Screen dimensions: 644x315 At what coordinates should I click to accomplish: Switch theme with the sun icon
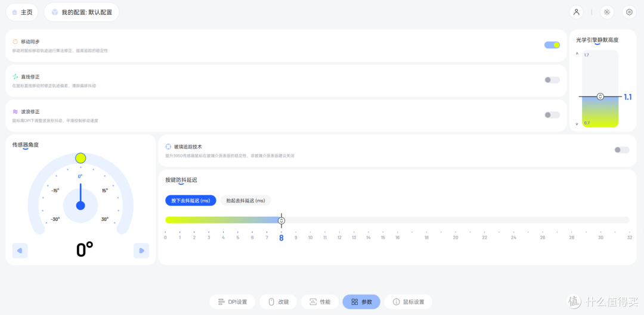point(607,12)
